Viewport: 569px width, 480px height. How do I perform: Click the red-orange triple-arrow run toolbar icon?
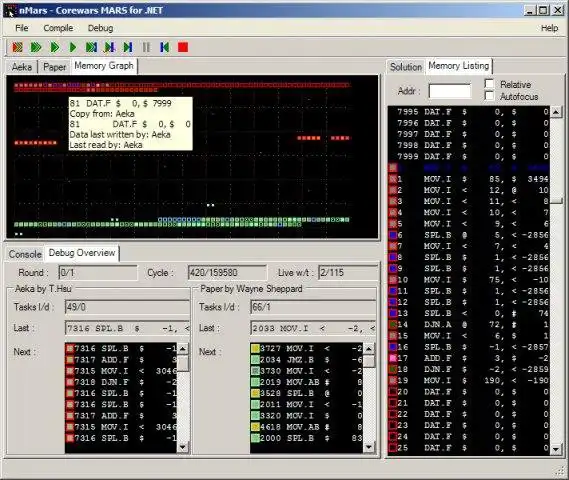(17, 47)
